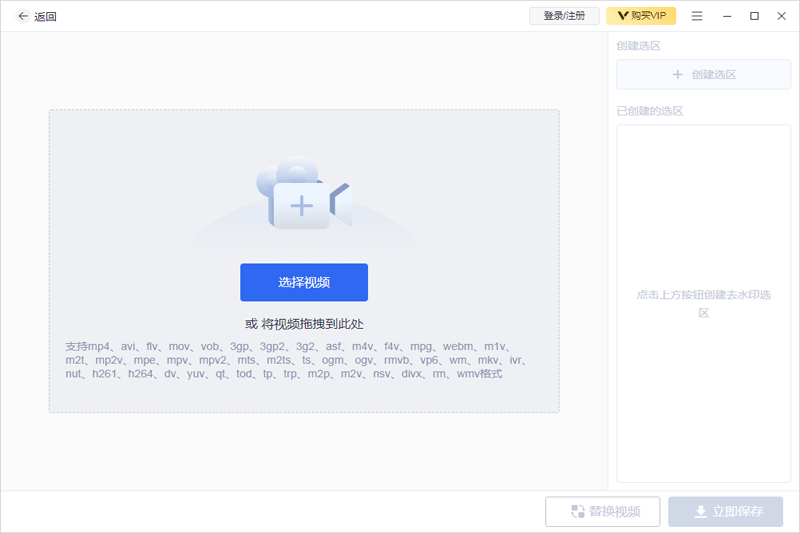The image size is (800, 533).
Task: Click the 替换视频 swap icon
Action: pyautogui.click(x=577, y=512)
